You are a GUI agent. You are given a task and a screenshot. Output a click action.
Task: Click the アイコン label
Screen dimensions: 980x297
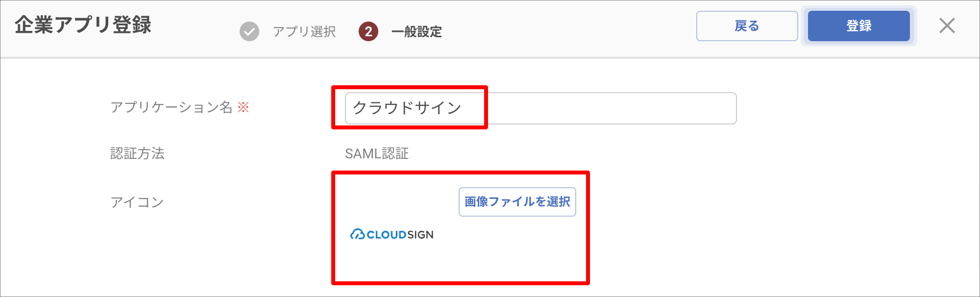pos(137,202)
